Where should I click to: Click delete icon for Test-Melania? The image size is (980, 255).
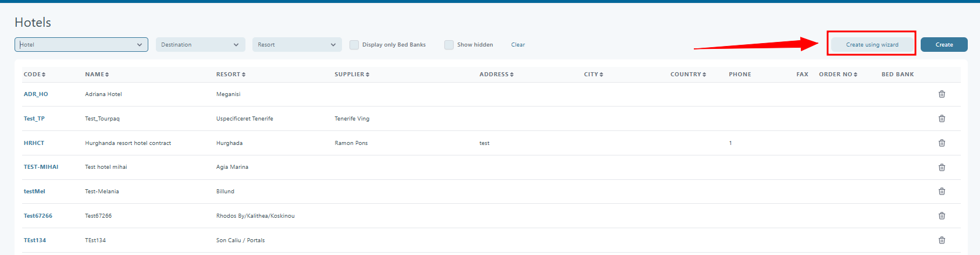point(942,192)
